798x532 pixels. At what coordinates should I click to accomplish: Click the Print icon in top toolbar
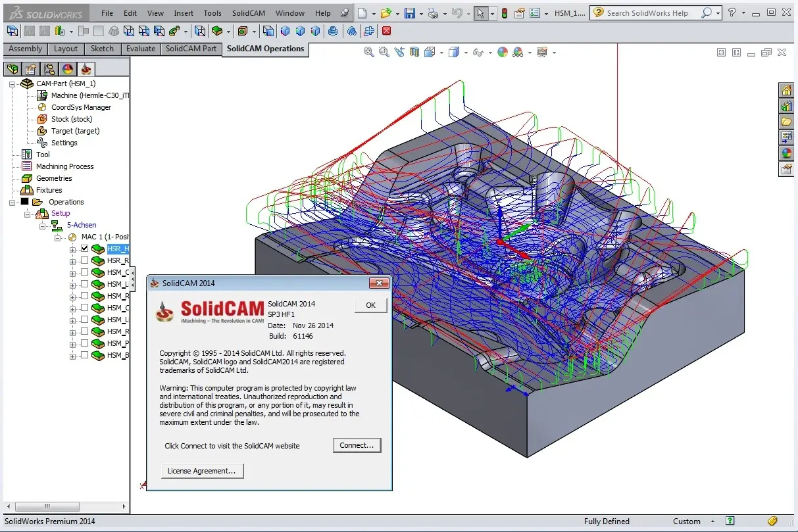point(432,12)
